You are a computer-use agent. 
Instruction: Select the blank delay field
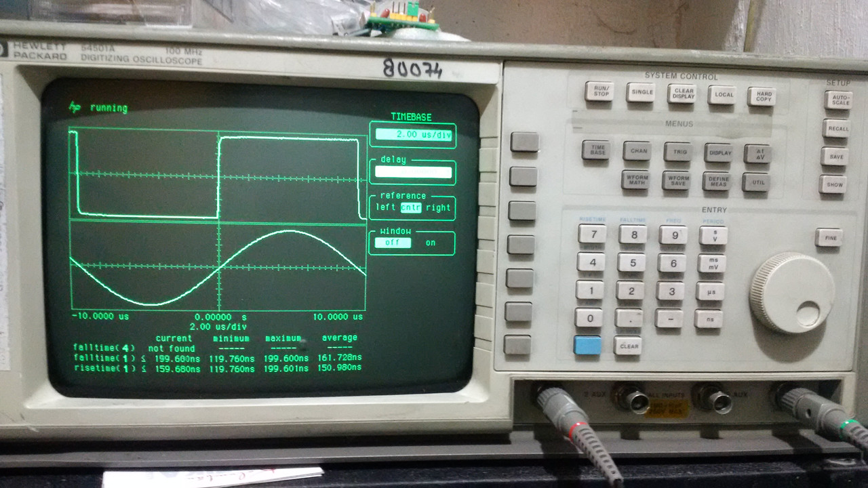click(414, 172)
